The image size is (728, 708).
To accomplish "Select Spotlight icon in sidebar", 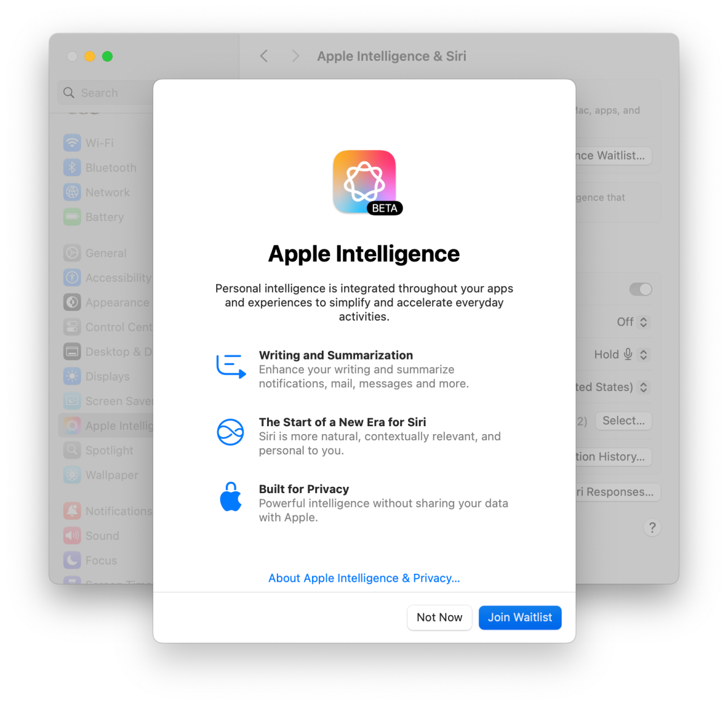I will point(72,450).
